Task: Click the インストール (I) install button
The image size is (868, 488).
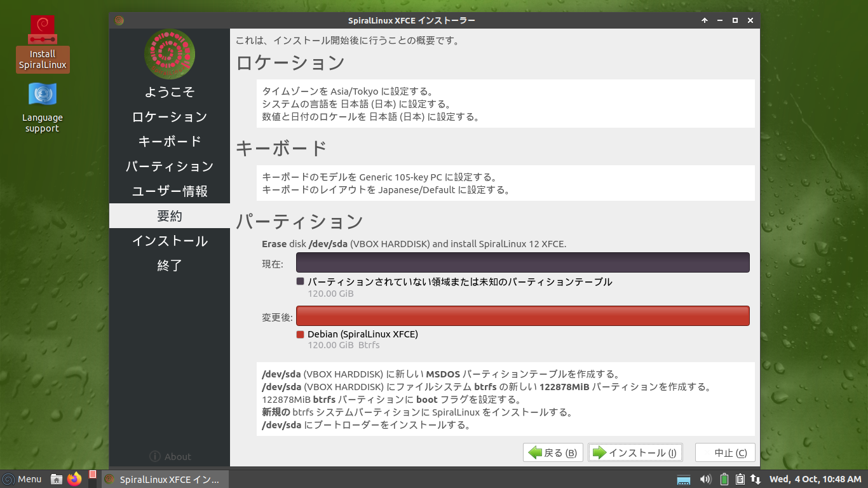Action: [635, 452]
